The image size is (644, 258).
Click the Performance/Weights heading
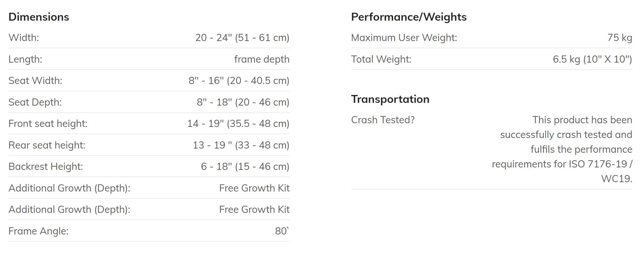(x=409, y=17)
